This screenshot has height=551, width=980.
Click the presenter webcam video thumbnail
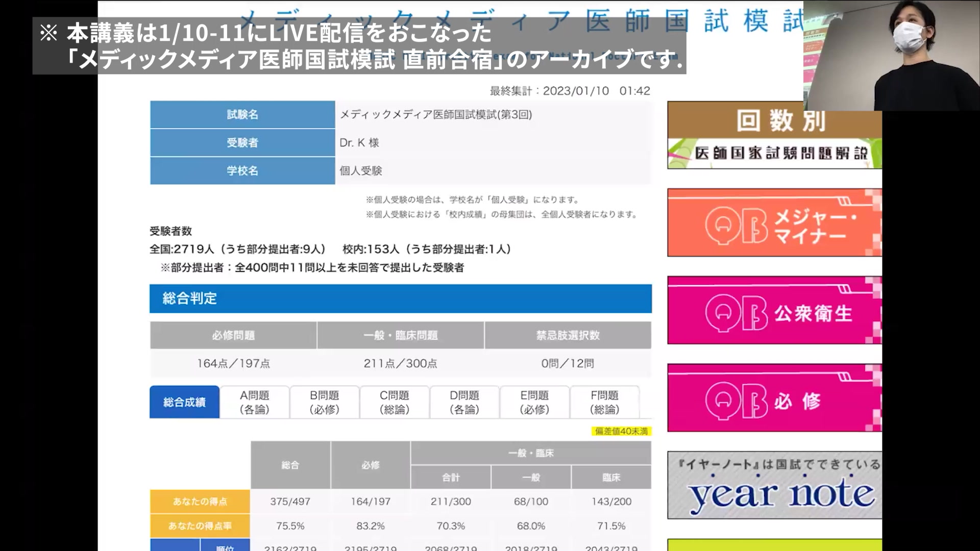pos(891,56)
